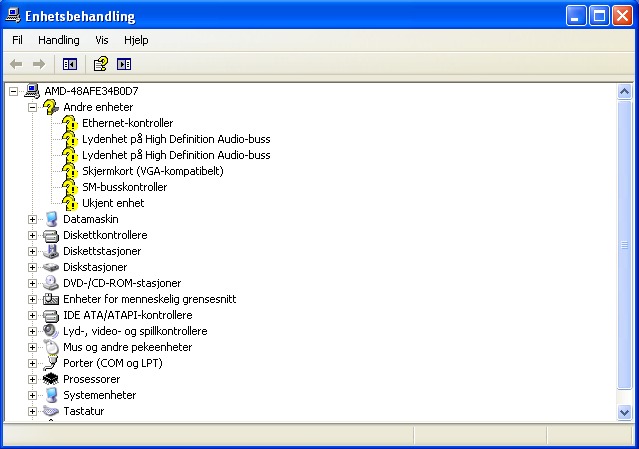Click the computer icon beside AMD-48AFE34B0D7

pos(32,91)
